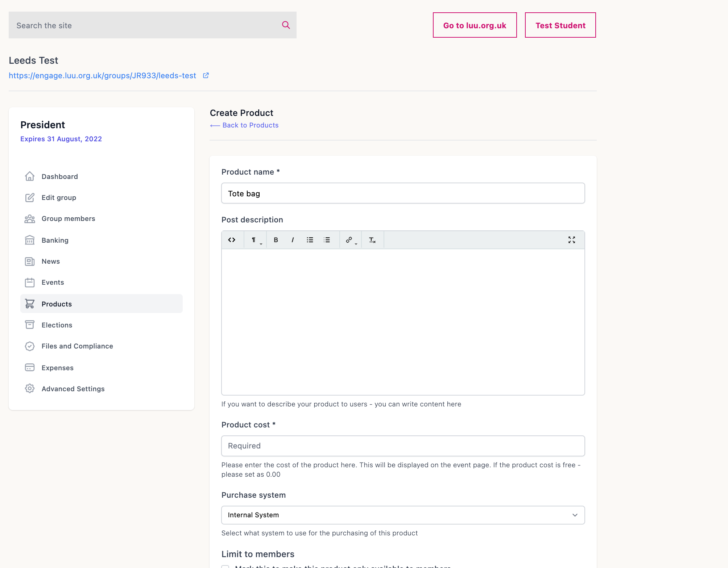Click the luu.org.uk external link
728x568 pixels.
tap(206, 75)
